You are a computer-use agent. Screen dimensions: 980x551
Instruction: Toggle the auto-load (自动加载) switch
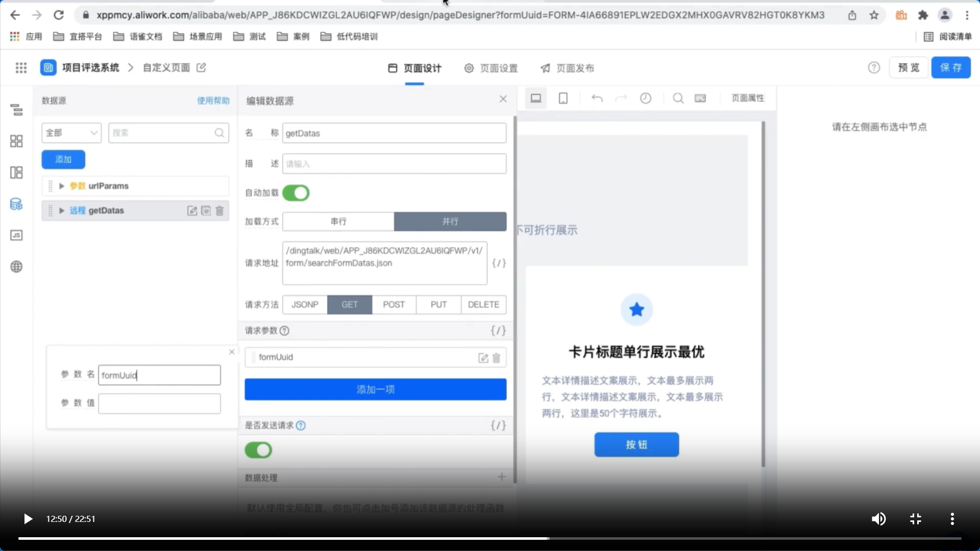click(x=296, y=193)
